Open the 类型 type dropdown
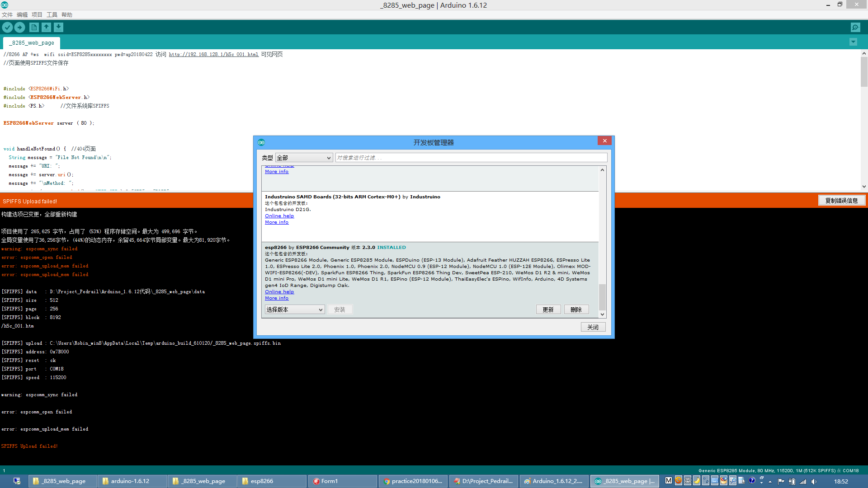Screen dimensions: 868x488 [304, 158]
